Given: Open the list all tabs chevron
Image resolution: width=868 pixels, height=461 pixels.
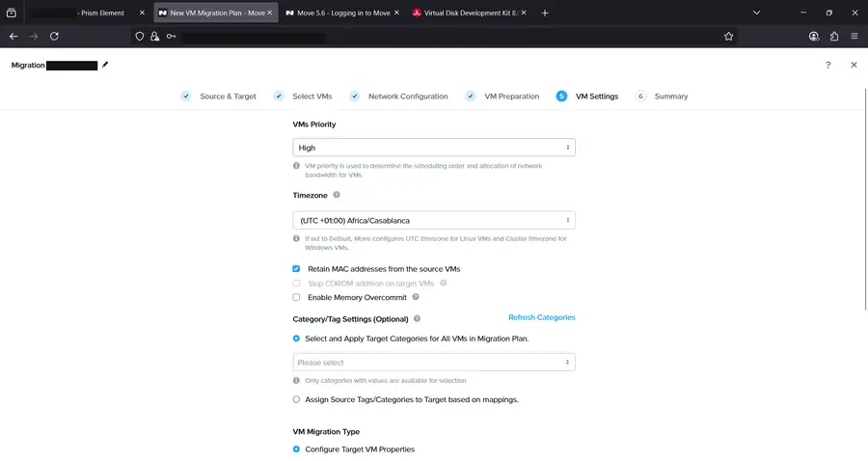Looking at the screenshot, I should [x=757, y=13].
